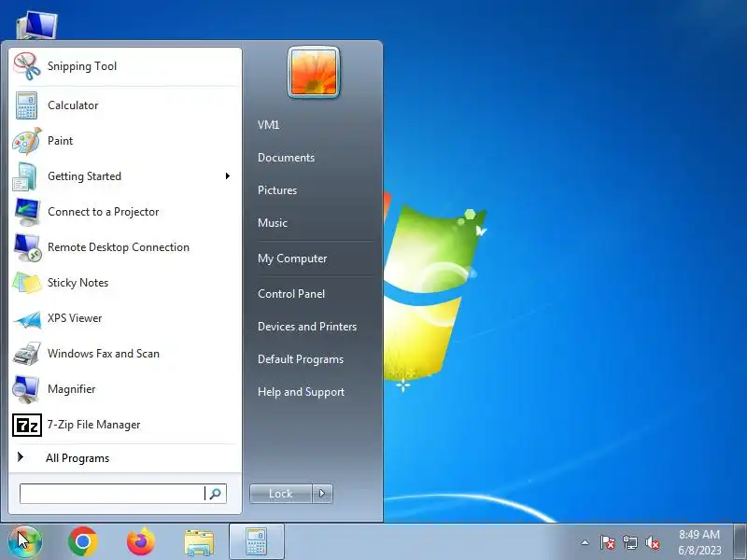Launch Calculator from Start menu icon
Screen dimensions: 747x560
[27, 105]
